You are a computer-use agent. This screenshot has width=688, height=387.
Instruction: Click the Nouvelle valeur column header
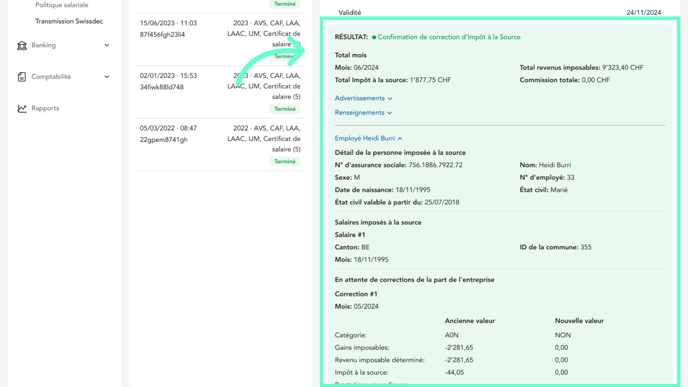pos(579,321)
